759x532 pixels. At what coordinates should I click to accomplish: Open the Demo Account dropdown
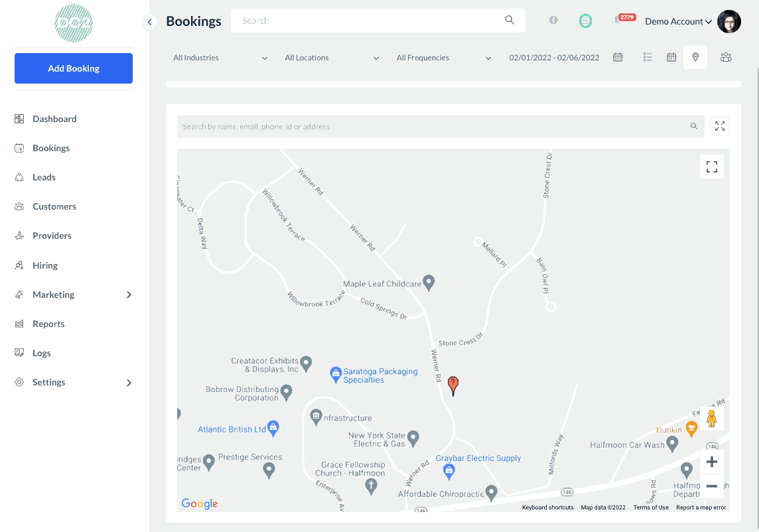coord(678,21)
